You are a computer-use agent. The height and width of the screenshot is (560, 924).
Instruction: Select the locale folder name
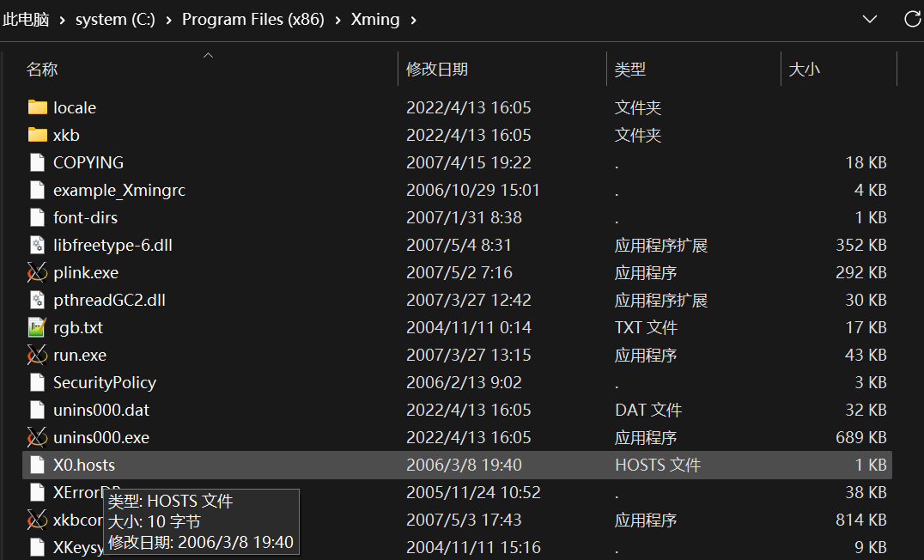pyautogui.click(x=75, y=108)
